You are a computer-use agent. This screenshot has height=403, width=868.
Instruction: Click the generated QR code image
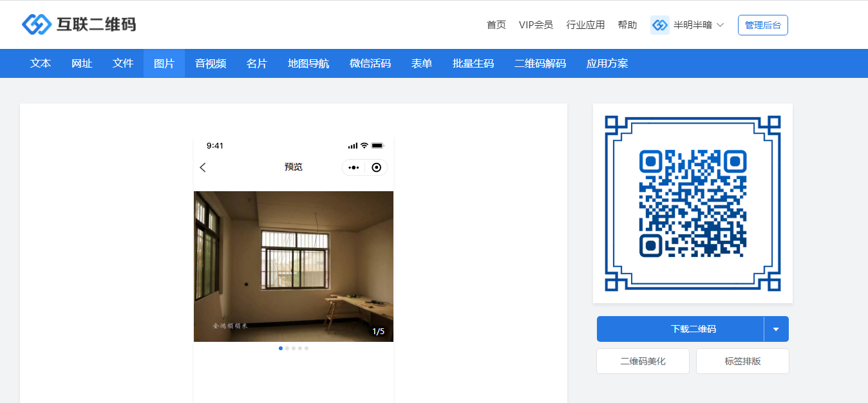[693, 203]
